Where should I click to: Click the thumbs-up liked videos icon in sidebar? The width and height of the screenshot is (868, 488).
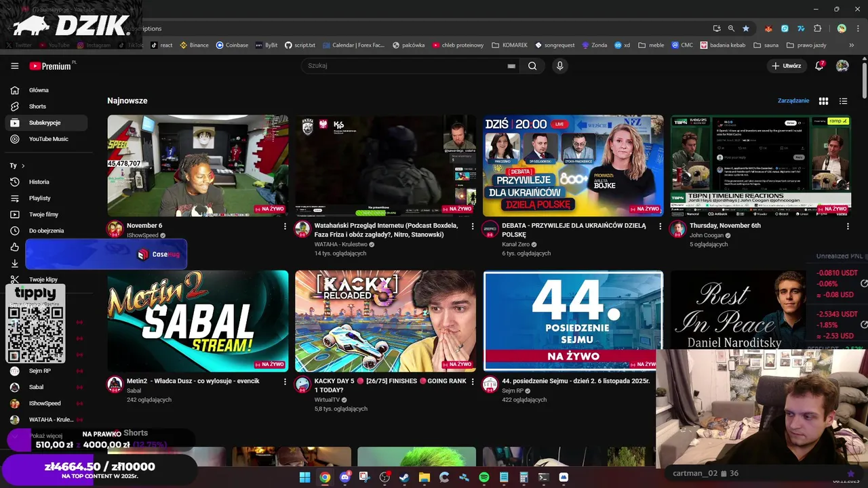[x=15, y=247]
